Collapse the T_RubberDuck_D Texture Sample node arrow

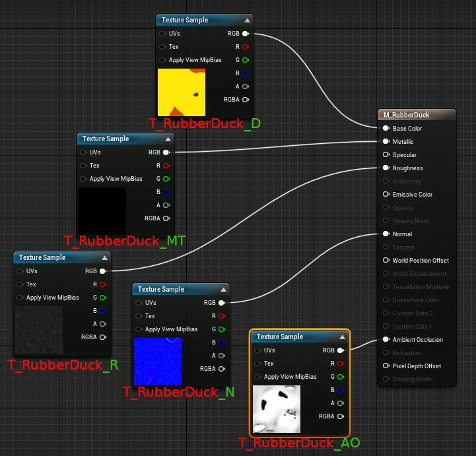click(x=247, y=20)
